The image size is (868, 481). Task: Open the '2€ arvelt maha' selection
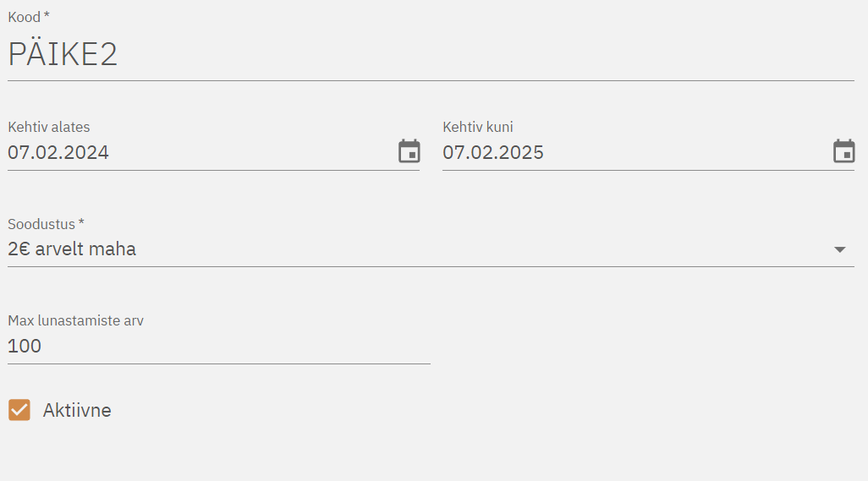coord(72,249)
